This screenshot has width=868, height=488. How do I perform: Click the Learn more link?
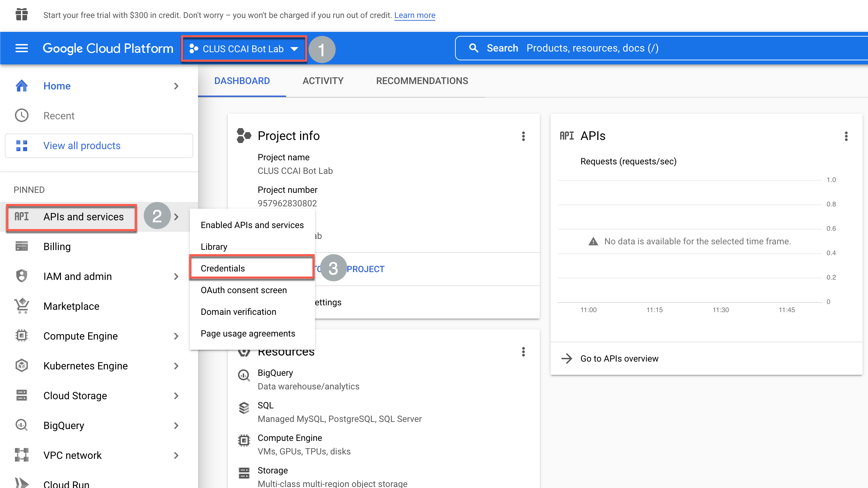(x=415, y=15)
